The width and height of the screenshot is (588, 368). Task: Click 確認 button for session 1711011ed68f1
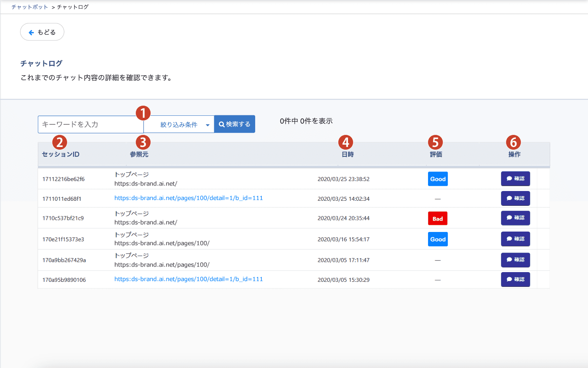point(515,198)
